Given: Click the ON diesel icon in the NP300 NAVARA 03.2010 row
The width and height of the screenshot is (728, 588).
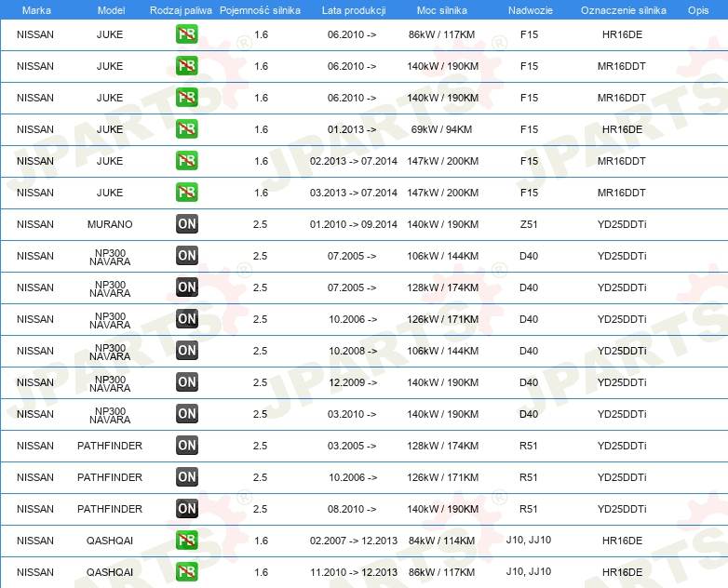Looking at the screenshot, I should (x=186, y=413).
